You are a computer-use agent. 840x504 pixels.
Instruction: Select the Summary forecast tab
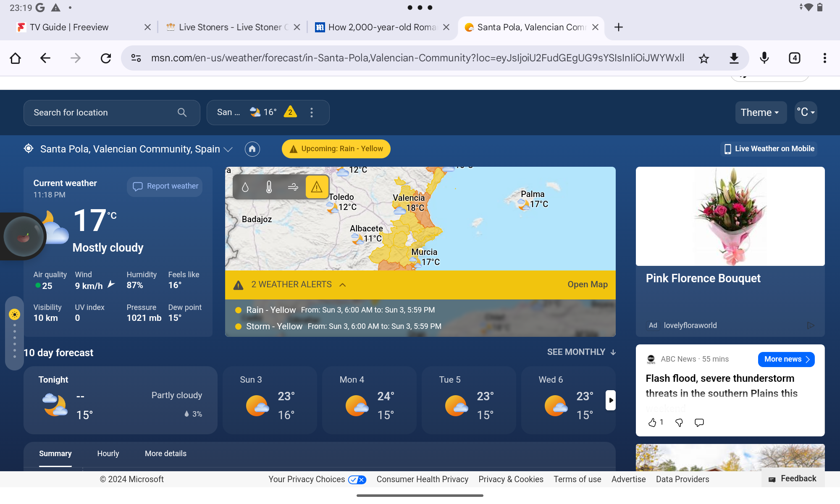point(55,453)
